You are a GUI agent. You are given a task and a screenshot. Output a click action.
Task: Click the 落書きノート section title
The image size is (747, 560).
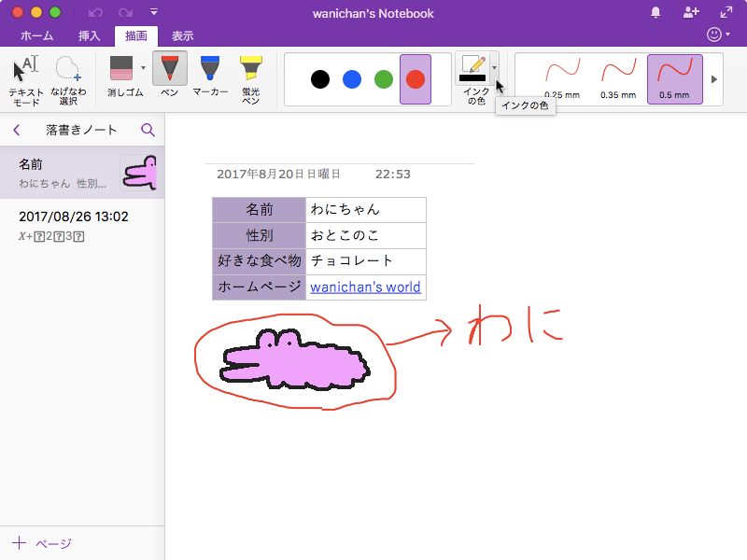click(81, 130)
